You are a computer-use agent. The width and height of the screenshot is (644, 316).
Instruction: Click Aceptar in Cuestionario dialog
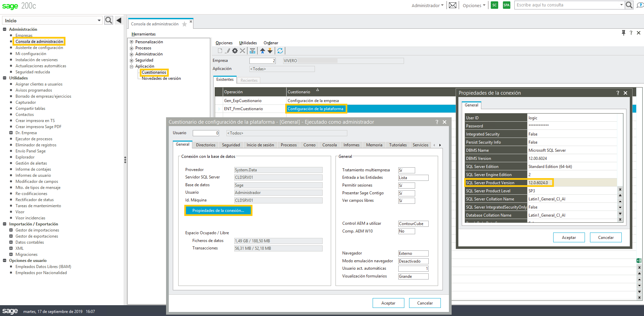tap(388, 303)
